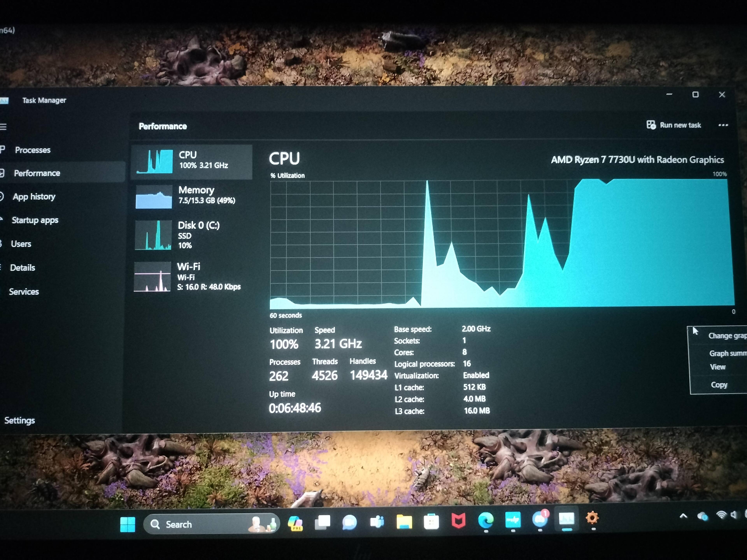Show hidden system tray icons chevron
747x560 pixels.
pyautogui.click(x=683, y=516)
